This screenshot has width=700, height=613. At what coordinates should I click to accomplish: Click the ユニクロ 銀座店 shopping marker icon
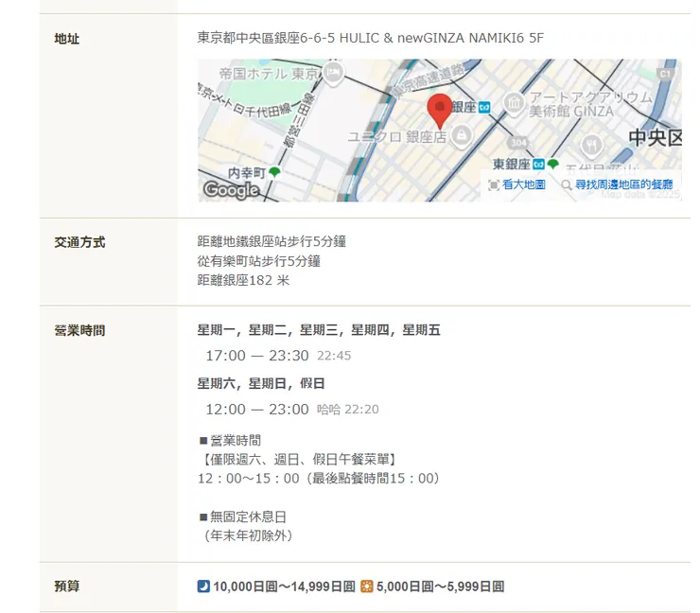[x=462, y=135]
